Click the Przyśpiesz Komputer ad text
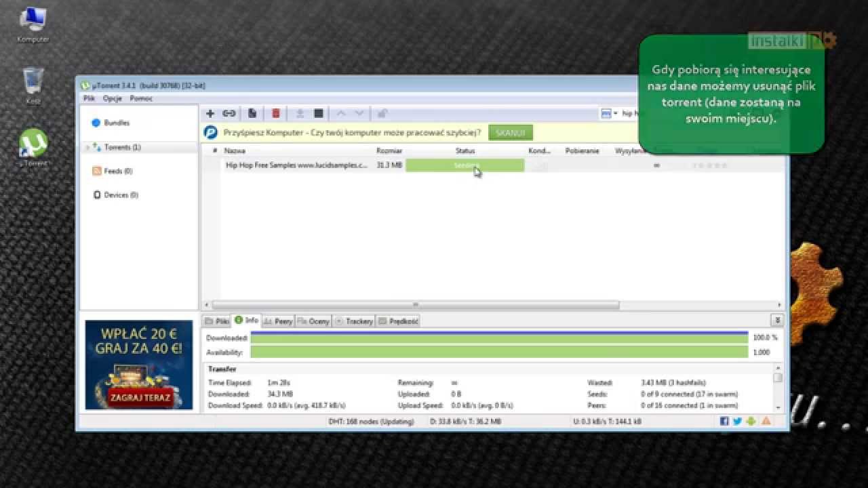The height and width of the screenshot is (488, 868). [353, 132]
